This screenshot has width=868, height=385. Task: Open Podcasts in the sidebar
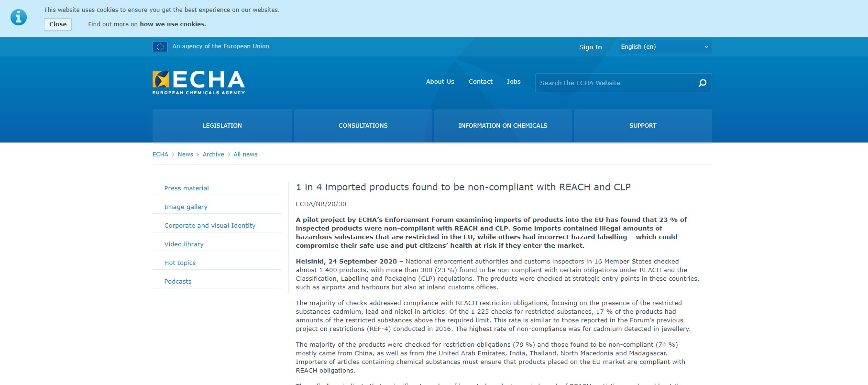click(x=177, y=282)
